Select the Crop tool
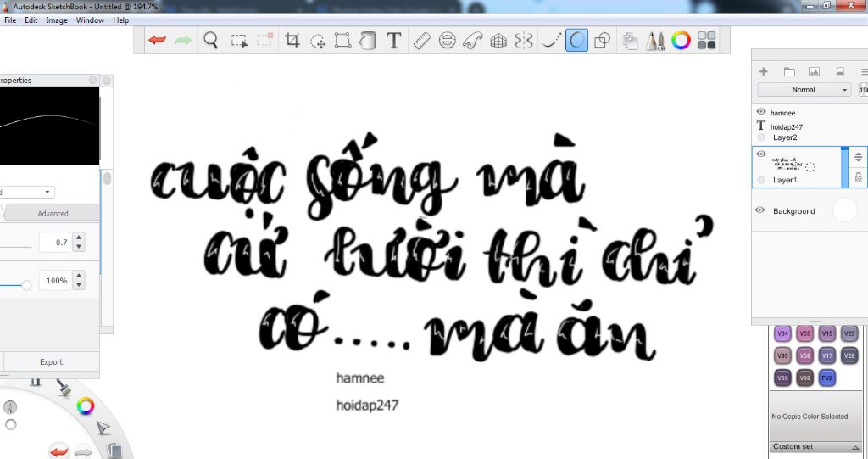 [292, 40]
